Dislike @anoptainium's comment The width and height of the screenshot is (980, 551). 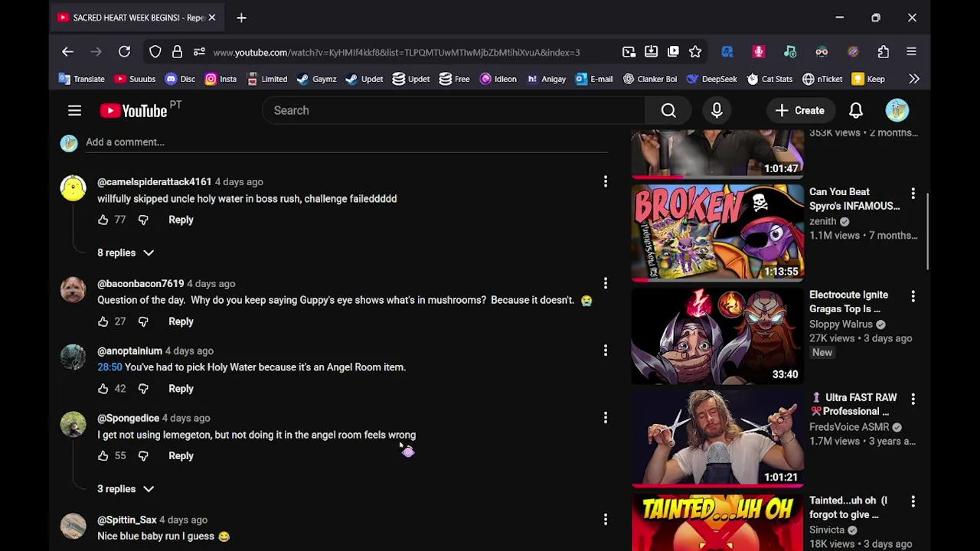[x=143, y=389]
